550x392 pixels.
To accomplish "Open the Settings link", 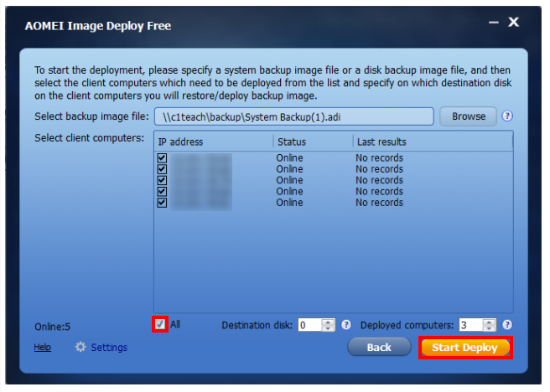I will click(109, 348).
